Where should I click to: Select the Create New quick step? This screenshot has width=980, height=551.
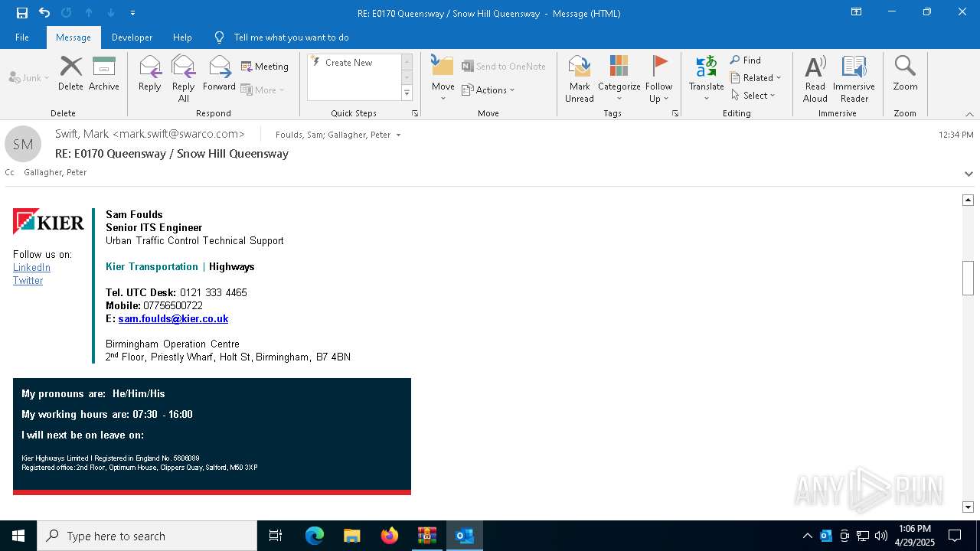(348, 63)
